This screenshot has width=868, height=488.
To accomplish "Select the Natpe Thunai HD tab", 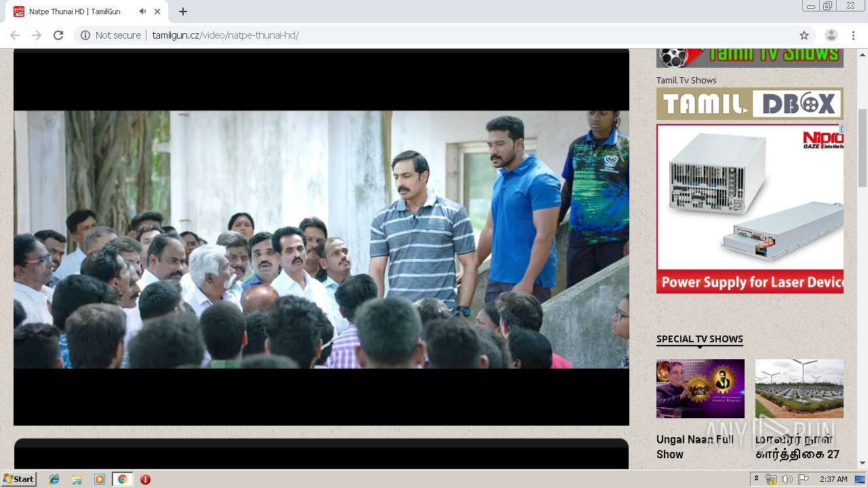I will pos(87,12).
